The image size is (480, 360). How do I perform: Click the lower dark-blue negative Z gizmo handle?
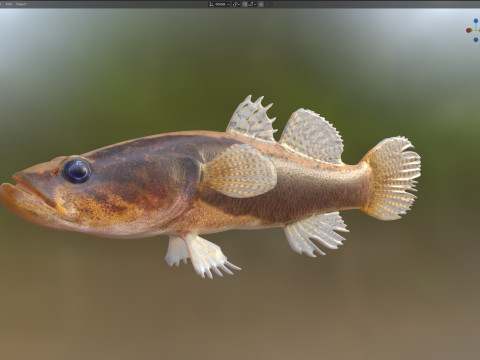click(x=476, y=40)
